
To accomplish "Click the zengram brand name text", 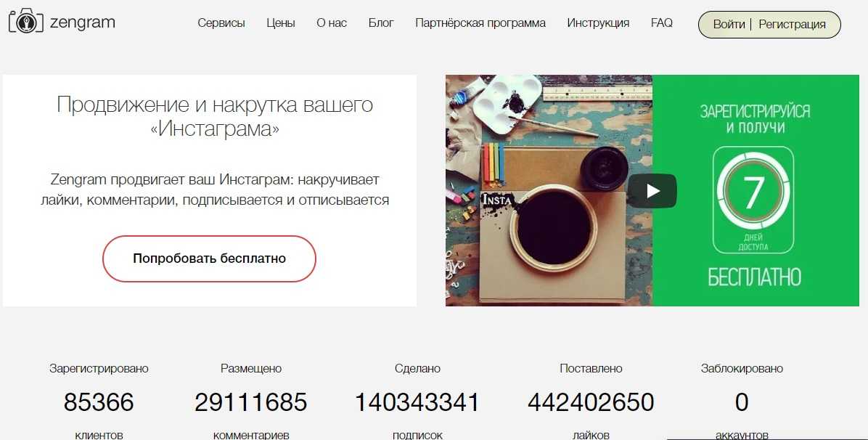I will pos(83,23).
